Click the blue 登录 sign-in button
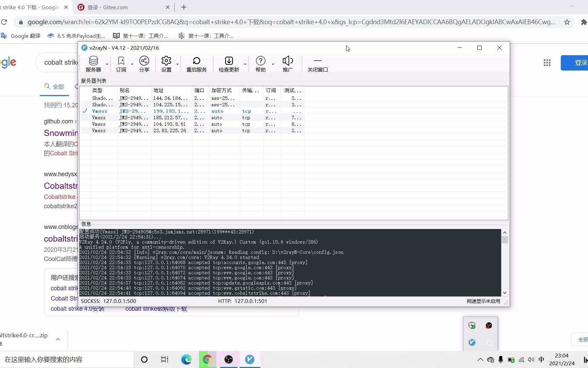 point(575,63)
